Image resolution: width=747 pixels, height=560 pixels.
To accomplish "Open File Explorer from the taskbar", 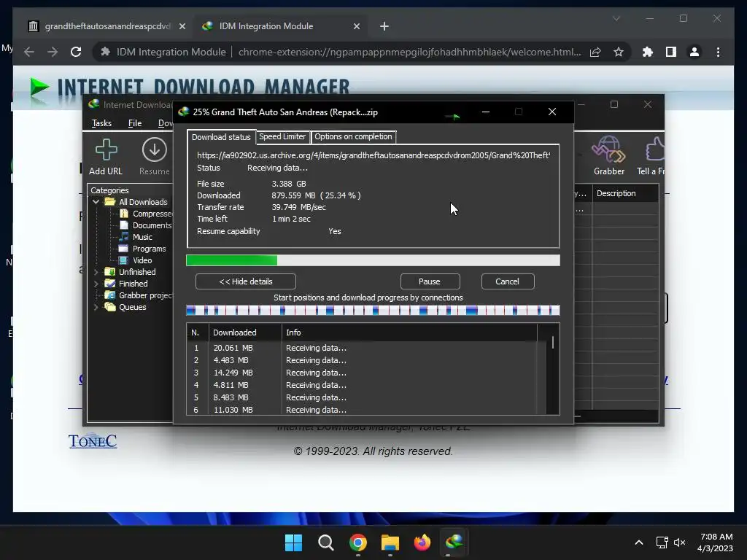I will [x=390, y=542].
